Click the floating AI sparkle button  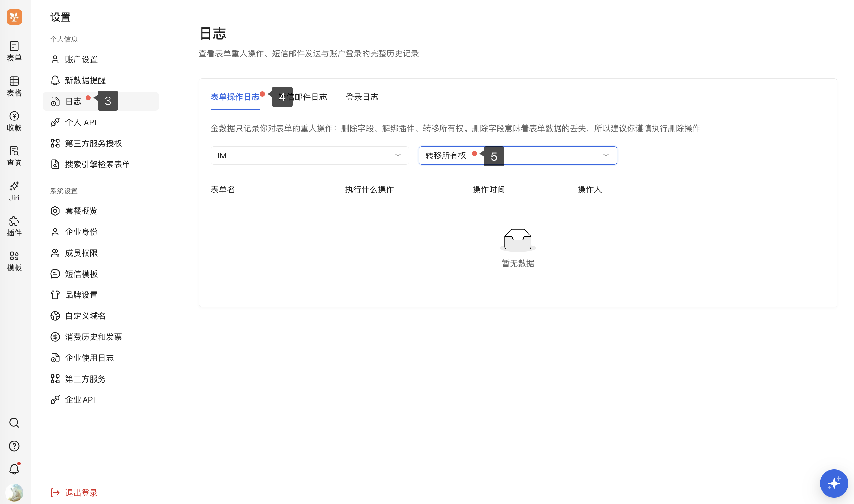(x=834, y=483)
